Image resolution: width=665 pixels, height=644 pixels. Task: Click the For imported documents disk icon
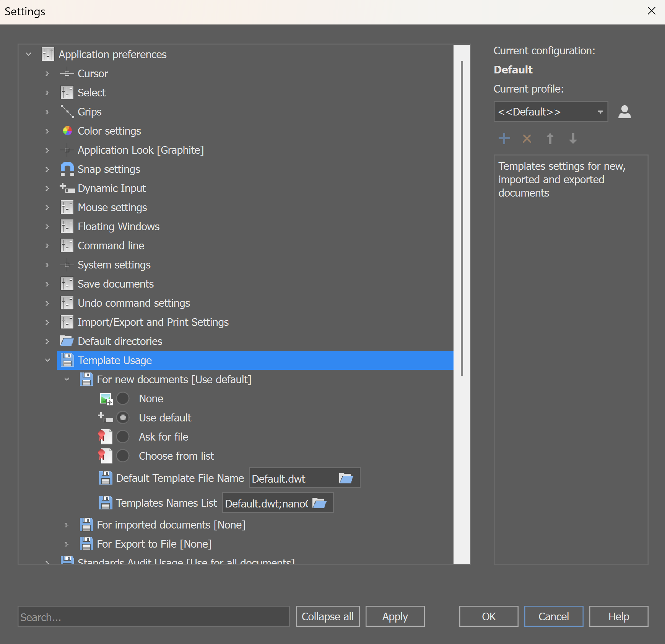point(86,525)
